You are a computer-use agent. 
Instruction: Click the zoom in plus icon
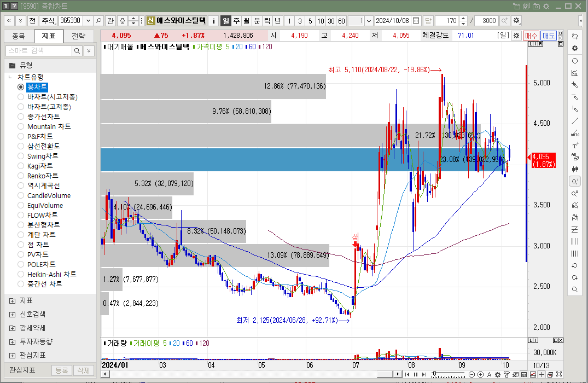point(480,374)
